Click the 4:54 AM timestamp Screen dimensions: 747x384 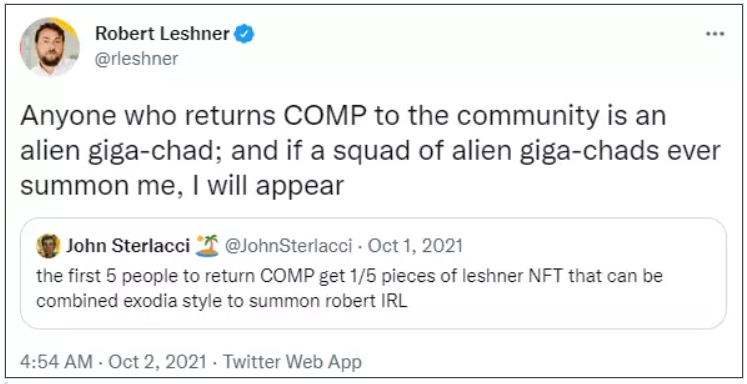(56, 362)
